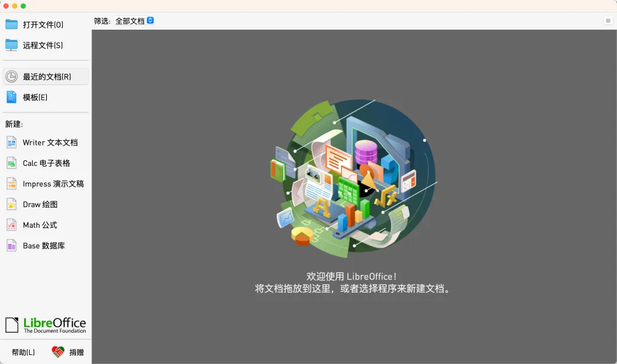Select 远程文件(S) in the sidebar

click(46, 45)
